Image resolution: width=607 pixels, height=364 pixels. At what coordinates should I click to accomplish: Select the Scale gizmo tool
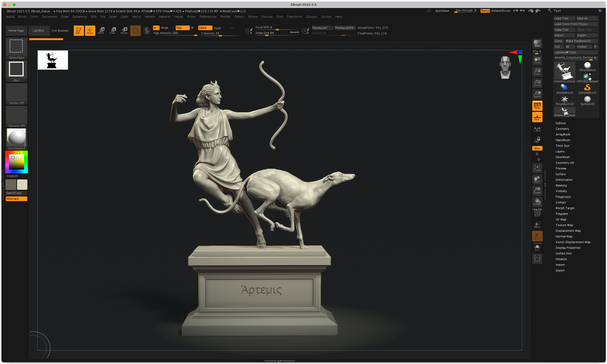[x=113, y=30]
